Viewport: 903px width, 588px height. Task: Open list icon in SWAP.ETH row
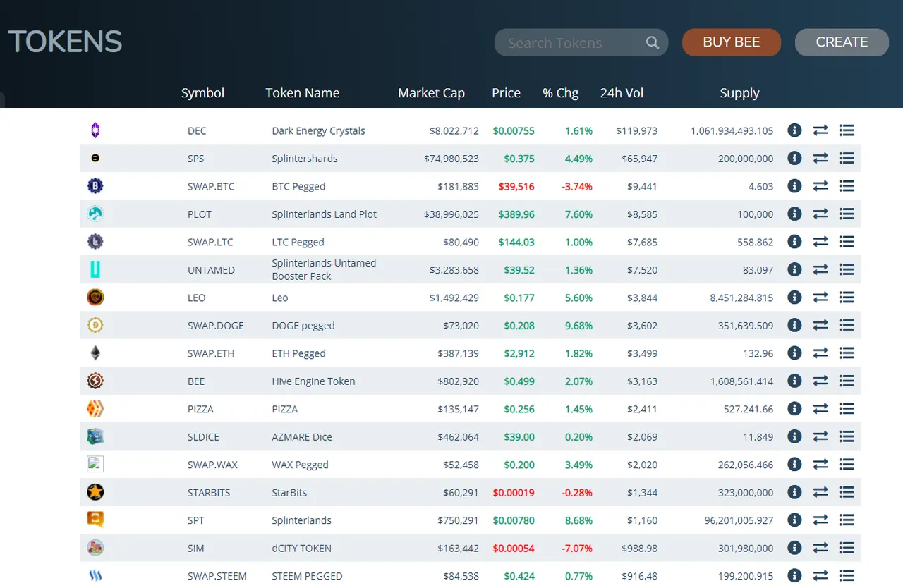click(x=847, y=353)
